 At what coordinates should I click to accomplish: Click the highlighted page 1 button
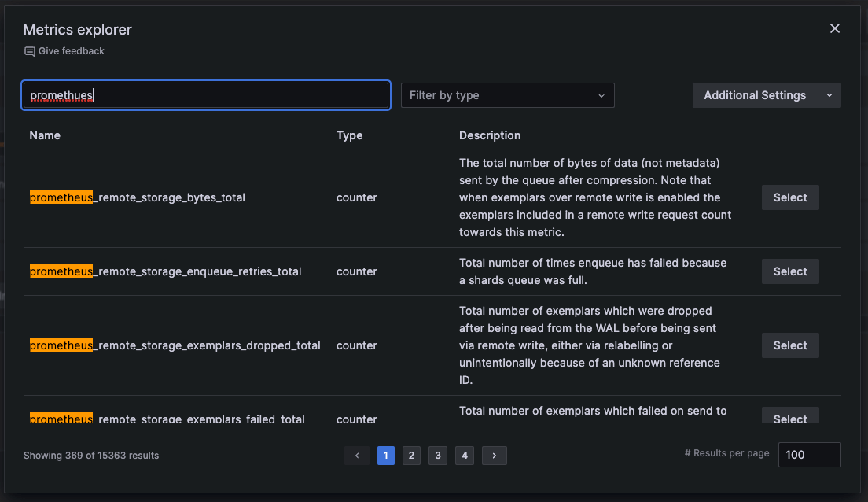pos(385,455)
